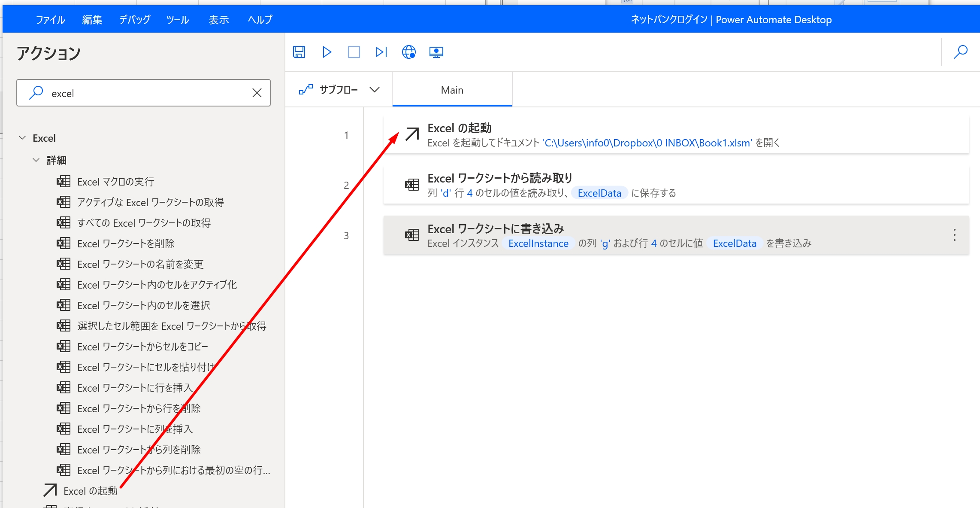Viewport: 980px width, 508px height.
Task: Click the launch arrow icon on step 1
Action: point(412,134)
